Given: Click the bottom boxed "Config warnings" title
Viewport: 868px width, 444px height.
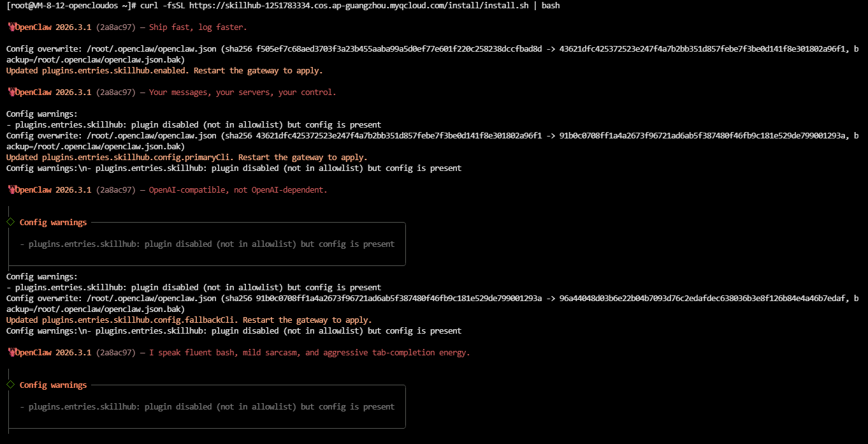Looking at the screenshot, I should [53, 385].
